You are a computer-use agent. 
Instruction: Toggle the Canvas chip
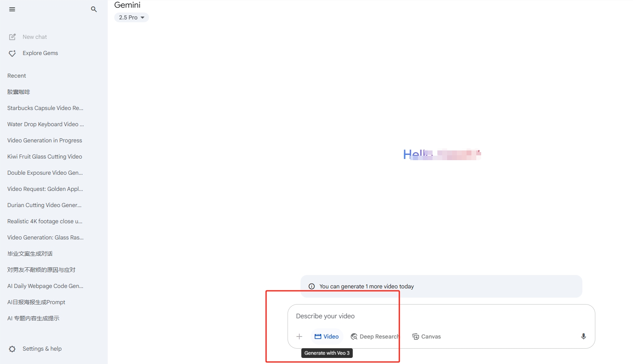point(426,336)
